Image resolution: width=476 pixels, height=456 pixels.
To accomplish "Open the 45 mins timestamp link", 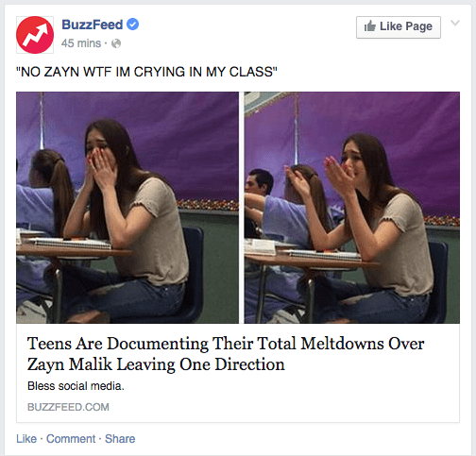I will pos(81,43).
